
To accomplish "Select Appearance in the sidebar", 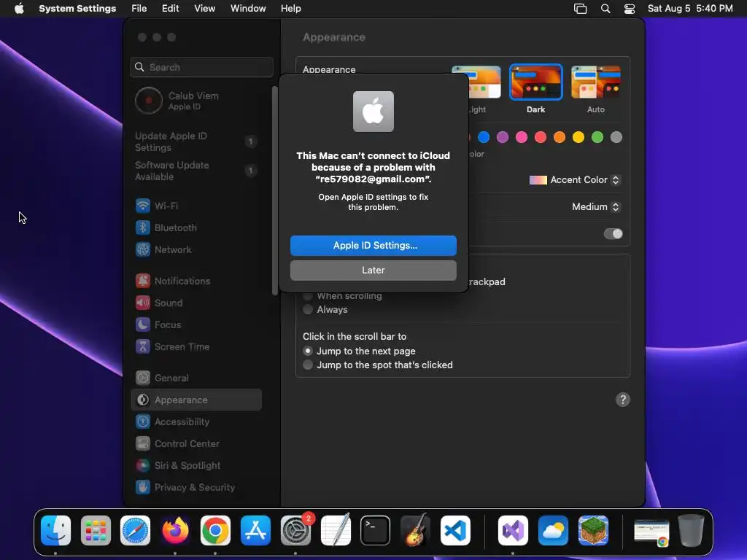I will (x=196, y=400).
